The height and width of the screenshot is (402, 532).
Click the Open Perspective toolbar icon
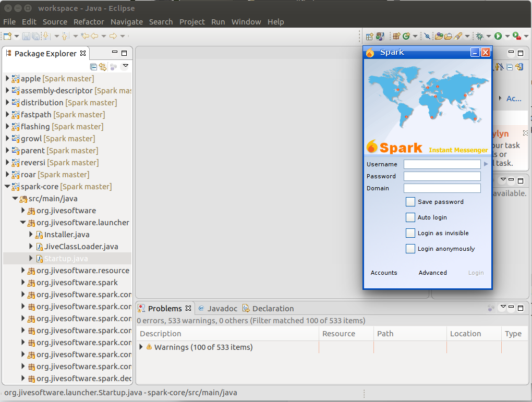370,36
